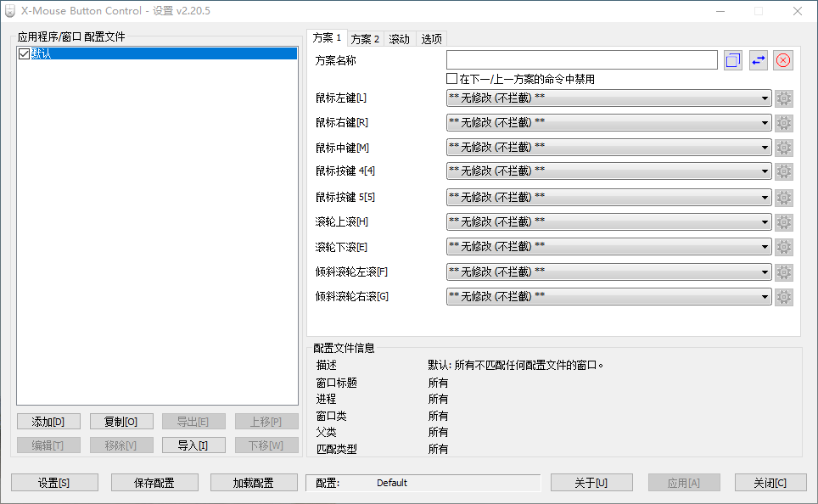Switch to the 方案 2 tab
This screenshot has height=504, width=818.
[x=364, y=38]
